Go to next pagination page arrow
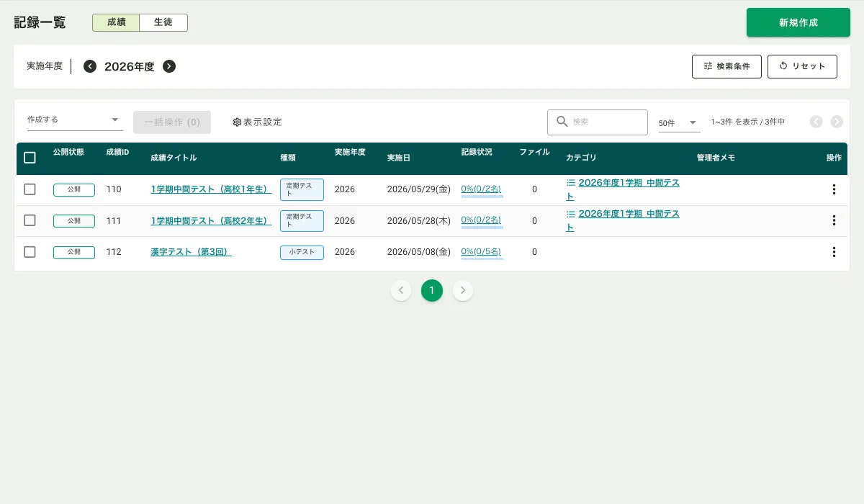Screen dimensions: 864x504 point(463,290)
